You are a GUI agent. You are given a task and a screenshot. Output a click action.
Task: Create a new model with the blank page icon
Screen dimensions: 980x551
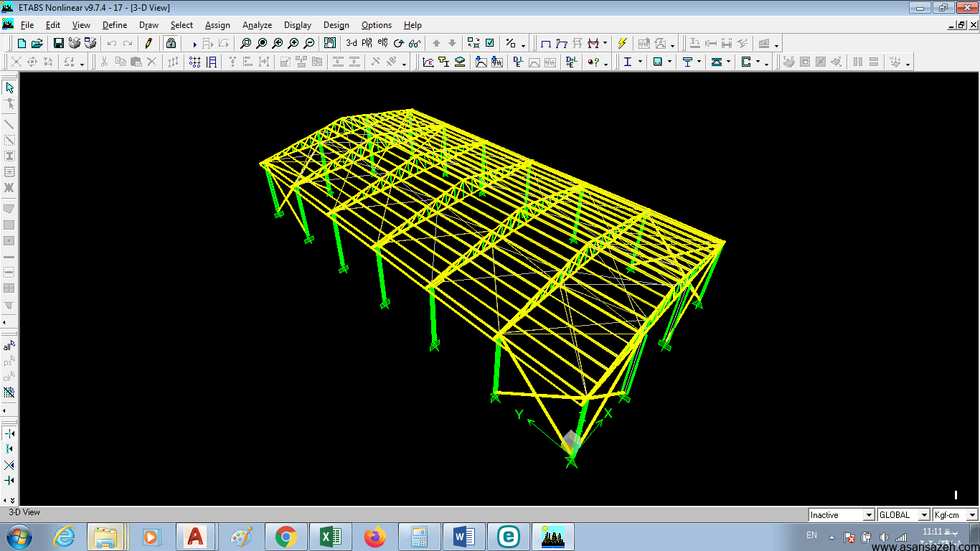pos(22,43)
